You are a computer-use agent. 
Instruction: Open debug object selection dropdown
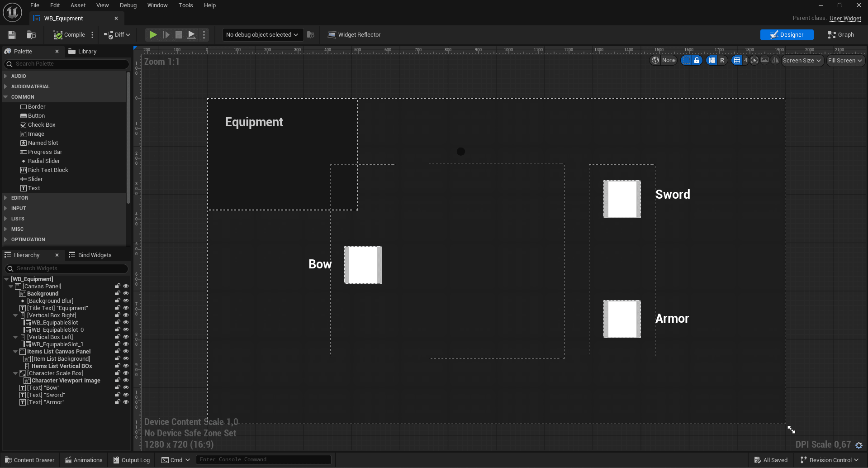coord(262,35)
